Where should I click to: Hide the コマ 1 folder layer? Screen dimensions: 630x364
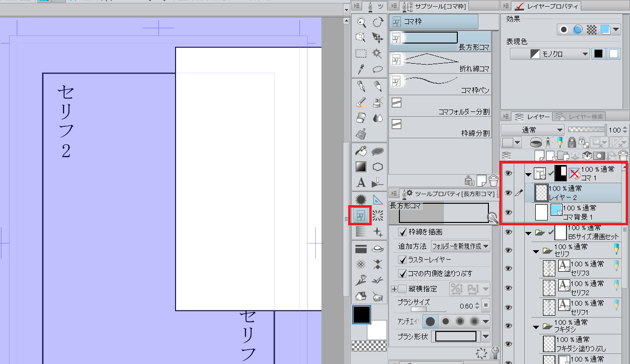click(508, 173)
